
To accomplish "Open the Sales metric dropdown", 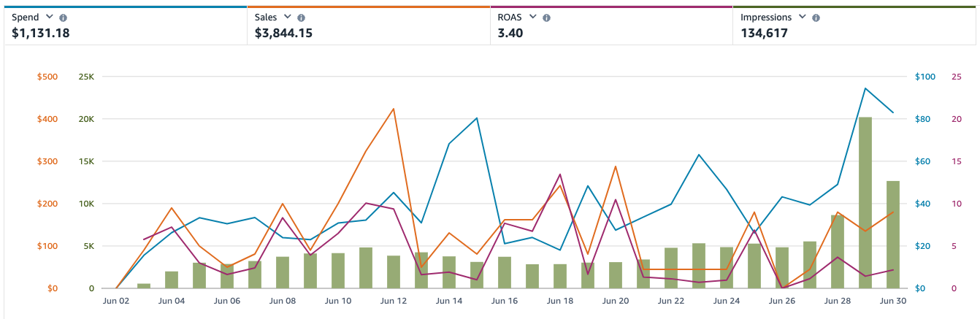I will tap(287, 17).
